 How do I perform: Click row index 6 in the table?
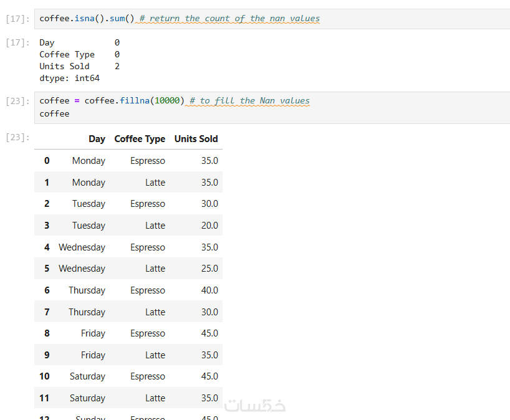coord(47,290)
